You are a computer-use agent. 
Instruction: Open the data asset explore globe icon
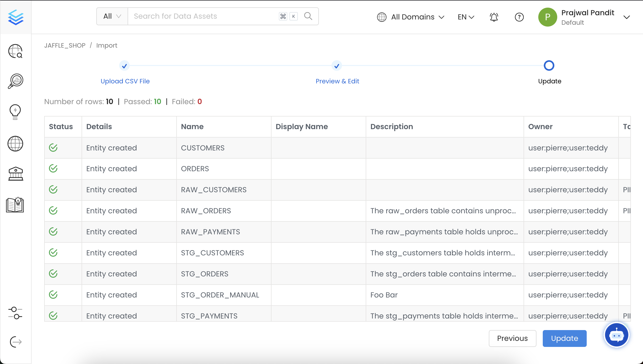[15, 51]
